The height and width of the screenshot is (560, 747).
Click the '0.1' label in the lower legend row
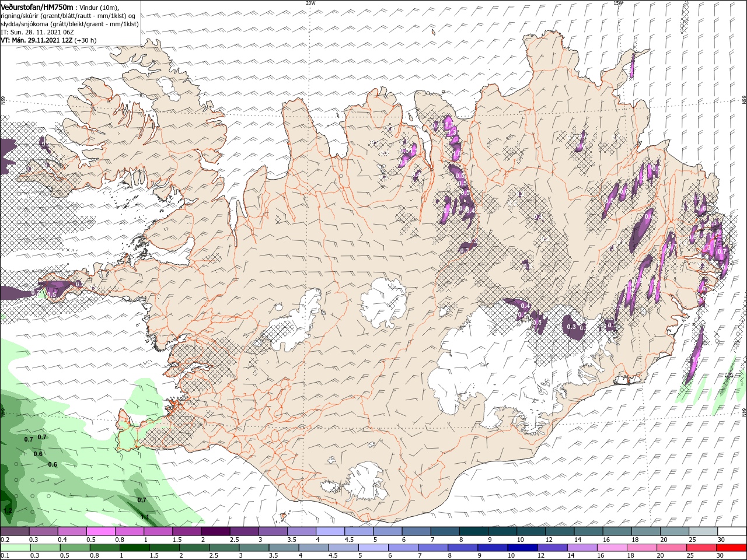(x=5, y=555)
